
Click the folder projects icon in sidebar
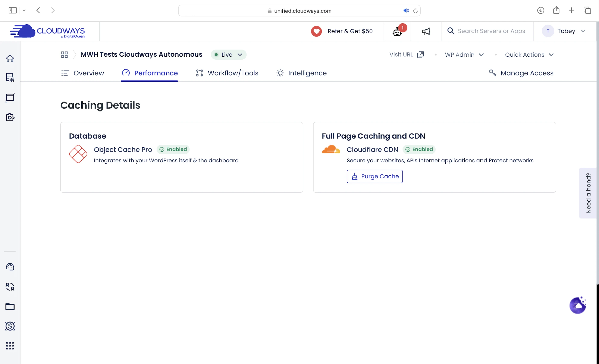click(x=10, y=307)
